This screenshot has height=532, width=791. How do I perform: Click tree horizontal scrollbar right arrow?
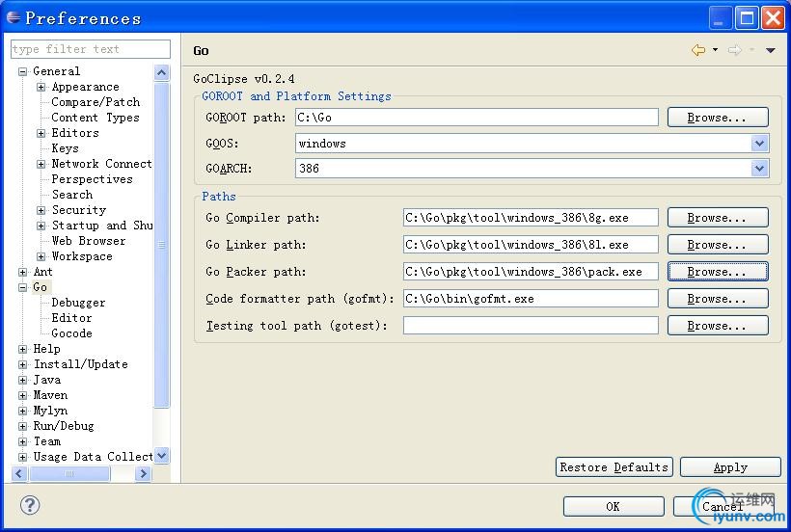144,473
